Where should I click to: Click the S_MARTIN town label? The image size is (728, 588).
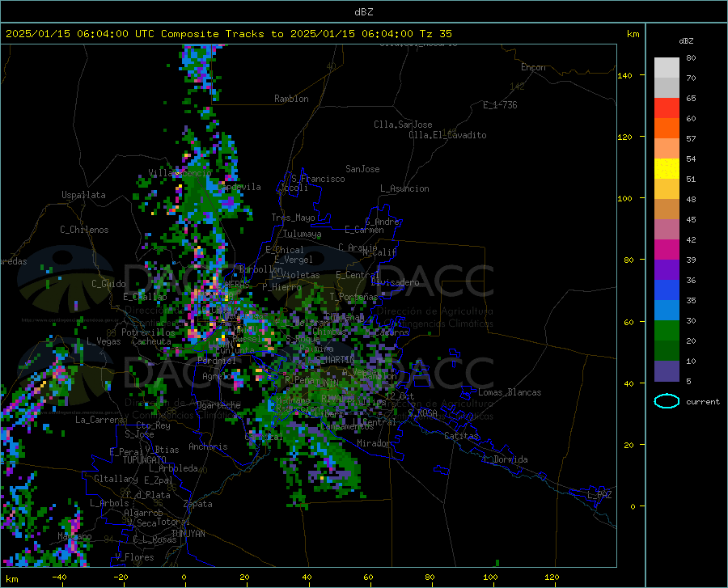[x=335, y=360]
